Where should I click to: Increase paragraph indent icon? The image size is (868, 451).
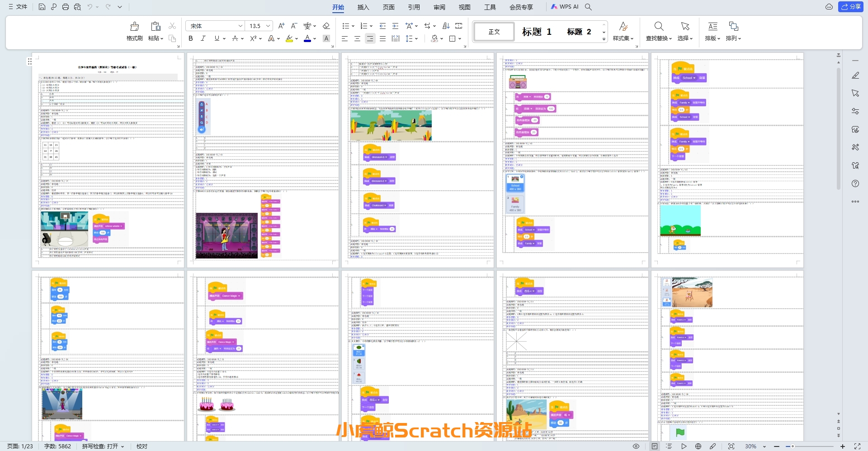[x=396, y=26]
